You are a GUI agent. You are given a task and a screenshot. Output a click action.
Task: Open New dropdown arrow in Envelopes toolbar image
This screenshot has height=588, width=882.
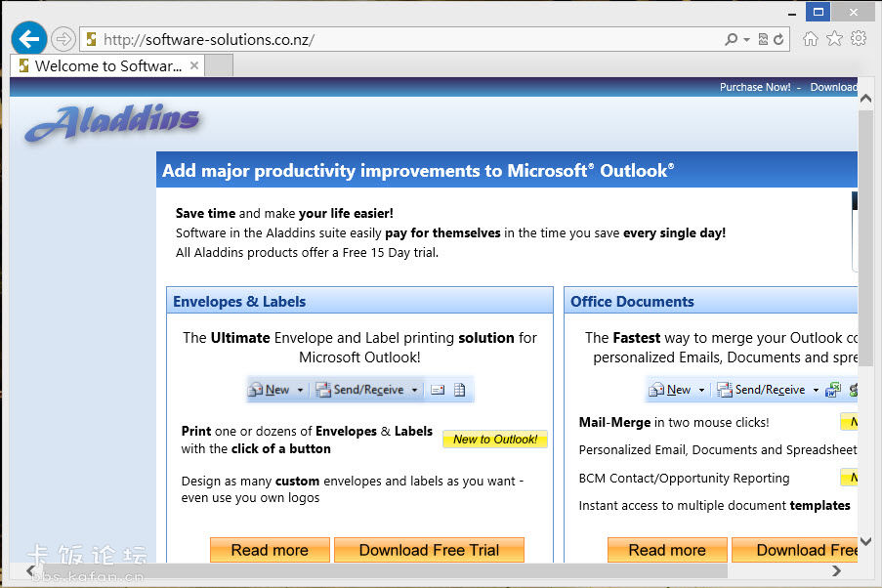point(301,390)
